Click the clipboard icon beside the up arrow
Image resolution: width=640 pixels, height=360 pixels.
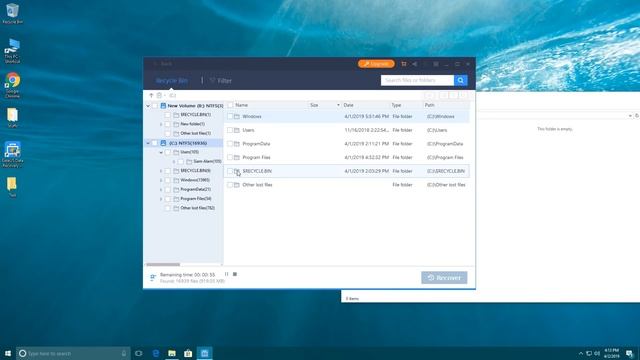click(159, 96)
